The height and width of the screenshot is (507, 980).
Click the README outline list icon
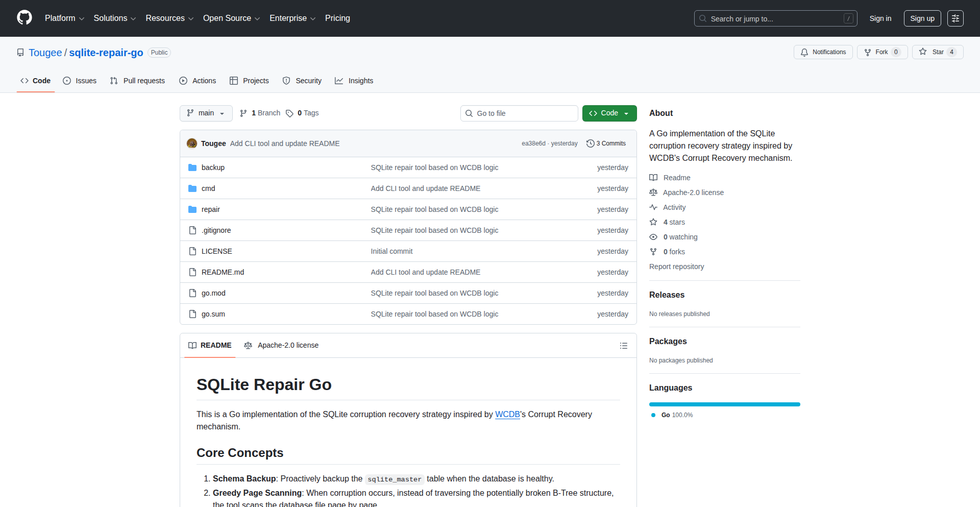click(623, 346)
